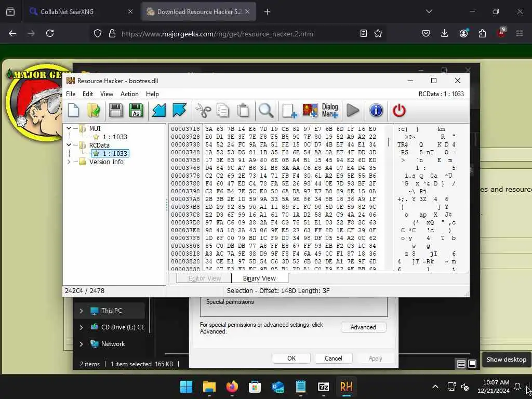
Task: Click the blue info About icon
Action: point(376,111)
